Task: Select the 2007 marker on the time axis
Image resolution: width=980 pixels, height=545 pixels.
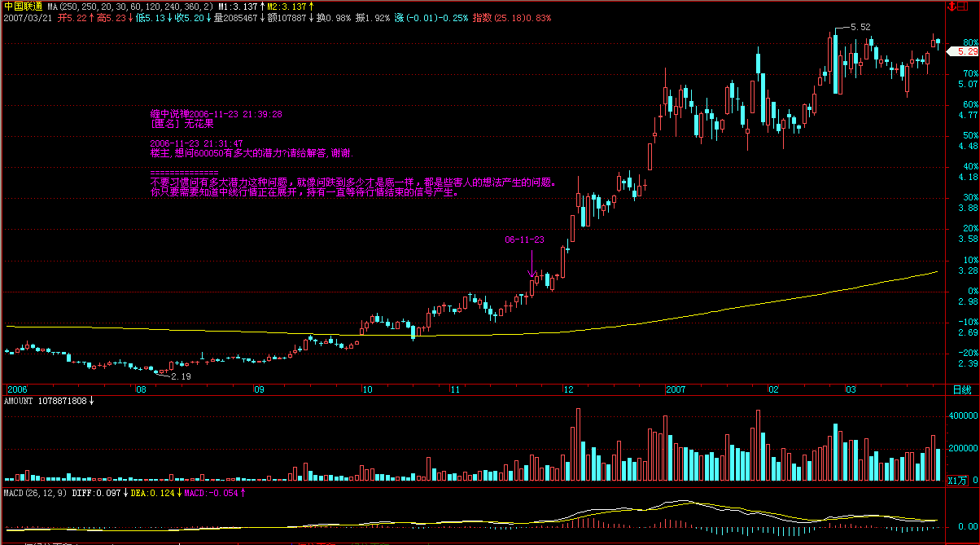Action: tap(677, 389)
